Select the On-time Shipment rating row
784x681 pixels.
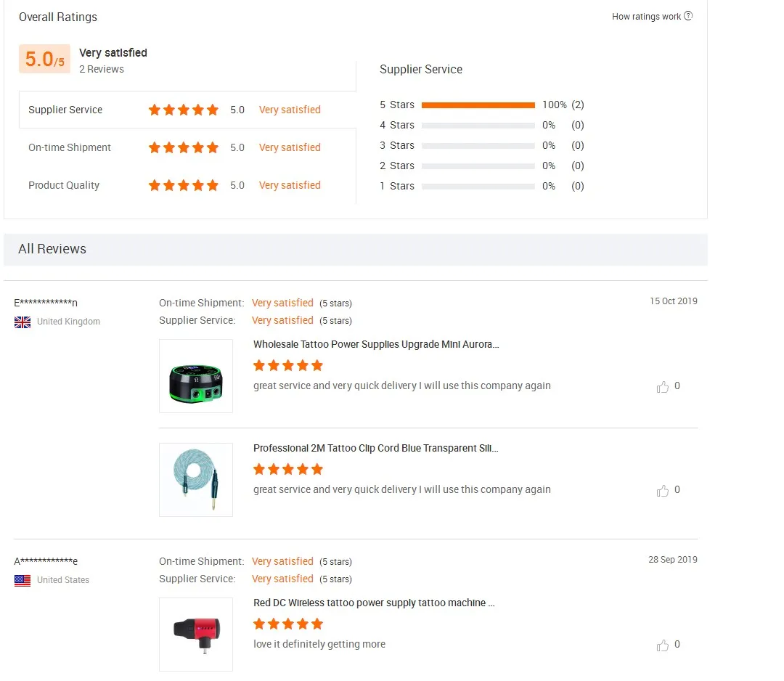pyautogui.click(x=70, y=147)
